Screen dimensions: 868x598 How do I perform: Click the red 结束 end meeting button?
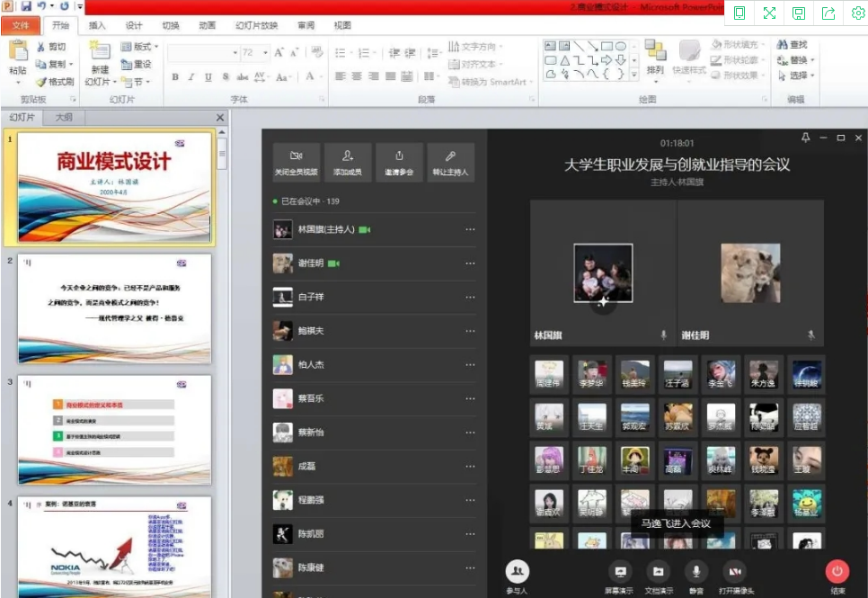(837, 571)
